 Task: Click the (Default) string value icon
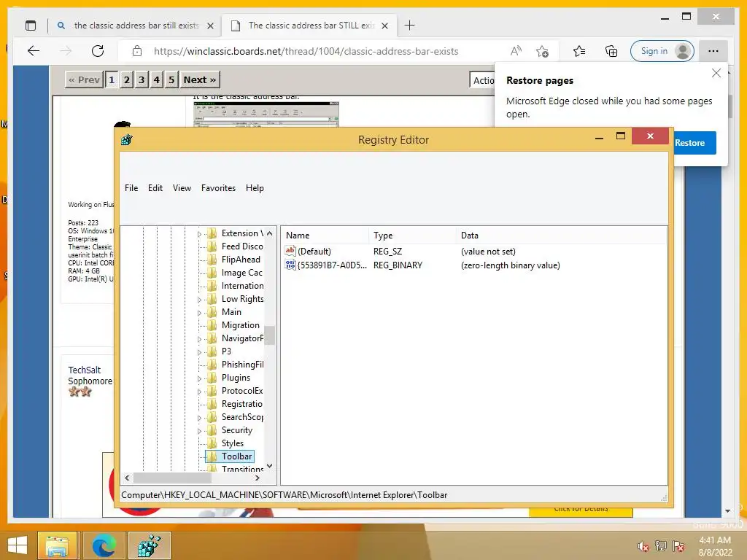tap(290, 251)
